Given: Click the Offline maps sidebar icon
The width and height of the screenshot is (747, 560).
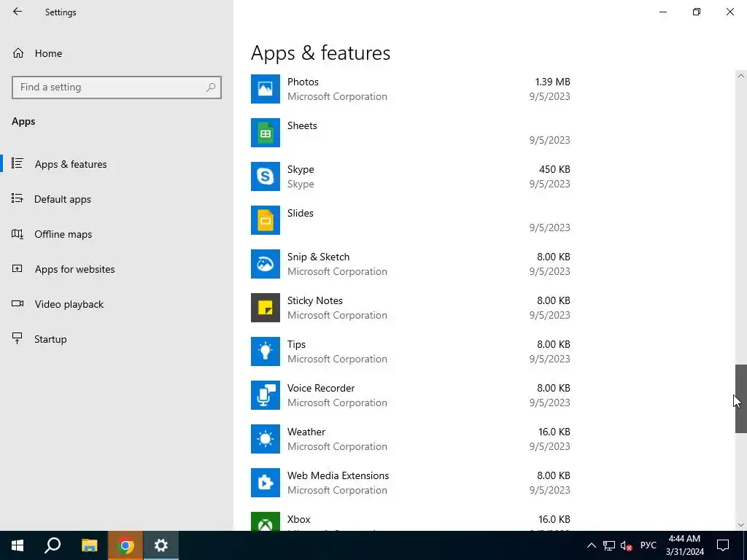Looking at the screenshot, I should 18,234.
